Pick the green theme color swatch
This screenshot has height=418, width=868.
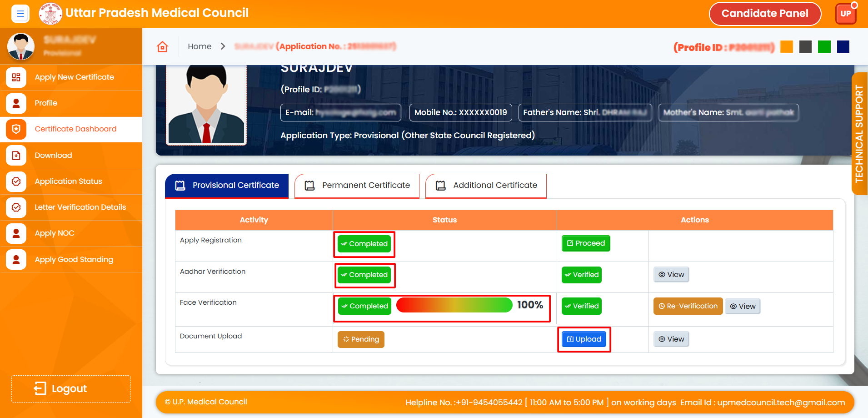[824, 47]
